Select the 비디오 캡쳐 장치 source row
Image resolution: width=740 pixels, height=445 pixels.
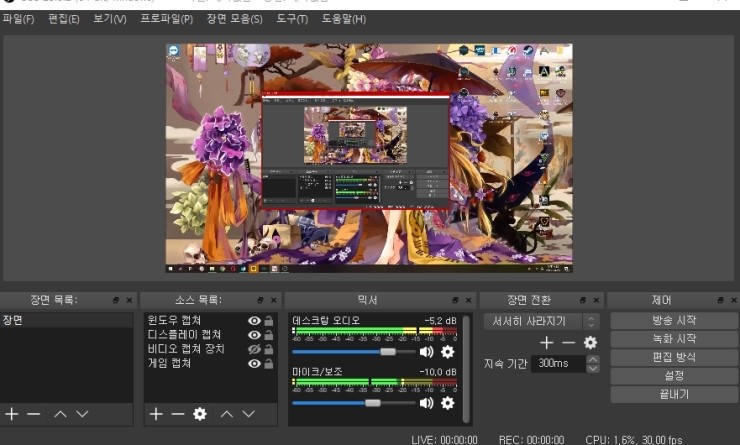[210, 349]
